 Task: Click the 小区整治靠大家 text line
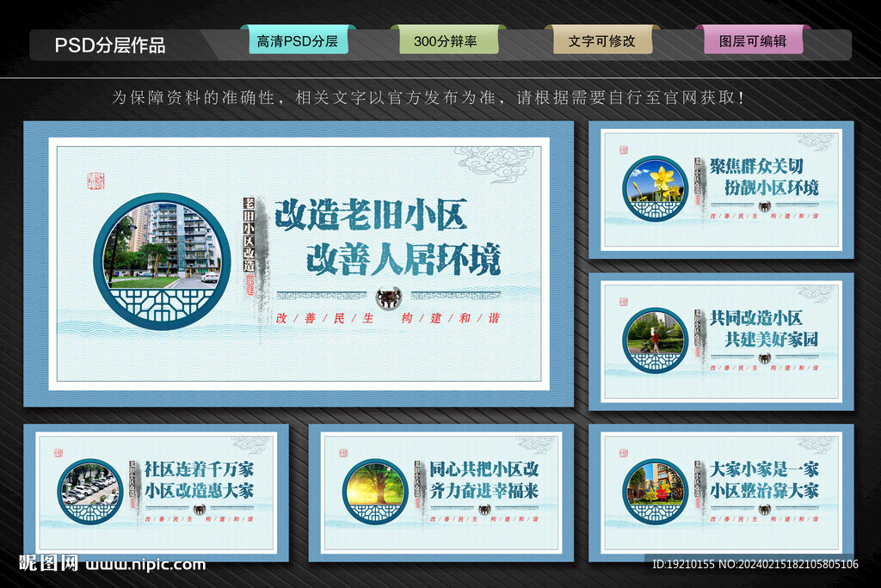[x=764, y=490]
